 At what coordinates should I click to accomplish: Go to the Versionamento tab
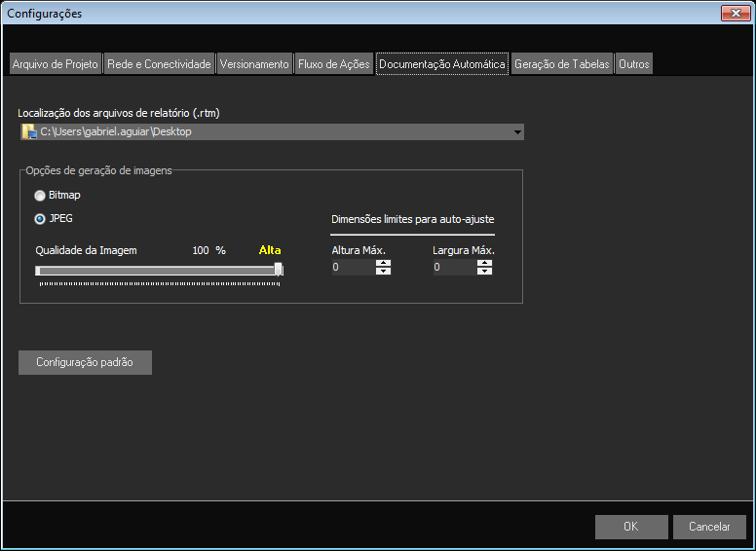254,64
